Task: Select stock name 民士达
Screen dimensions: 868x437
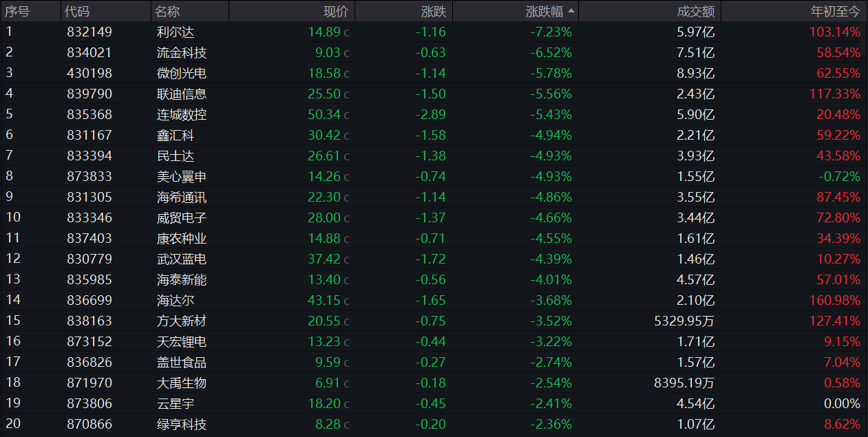Action: 176,156
